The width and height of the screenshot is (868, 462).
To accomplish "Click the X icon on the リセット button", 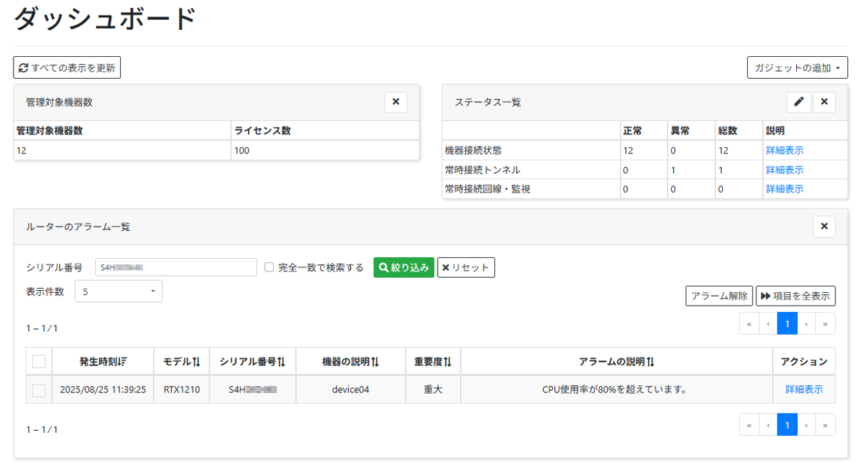I will click(447, 267).
